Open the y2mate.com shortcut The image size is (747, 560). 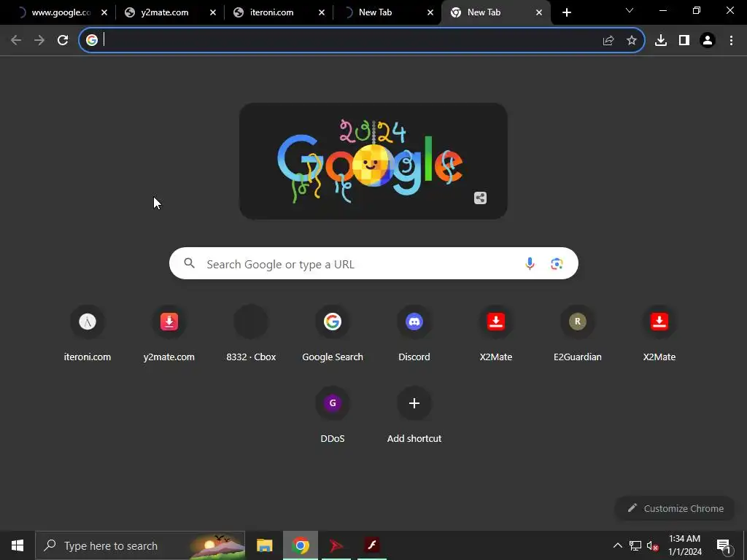169,335
